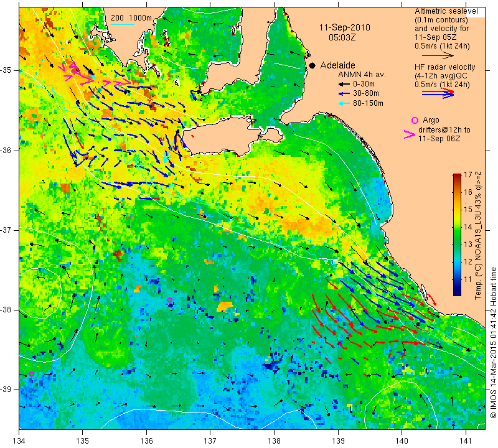Click the Adelaide label
Screen dimensions: 498x448
point(337,65)
